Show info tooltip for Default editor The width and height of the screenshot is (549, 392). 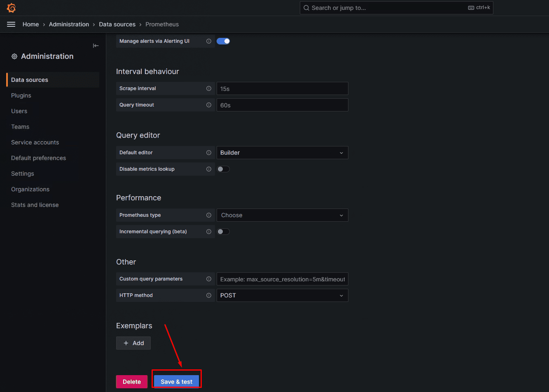(x=209, y=153)
